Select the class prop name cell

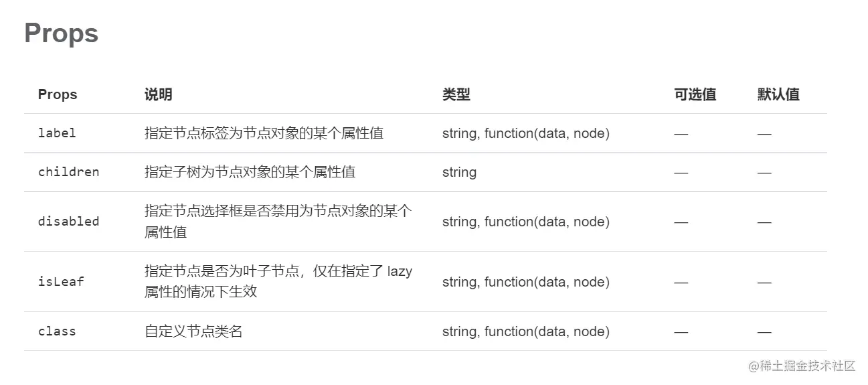coord(57,331)
